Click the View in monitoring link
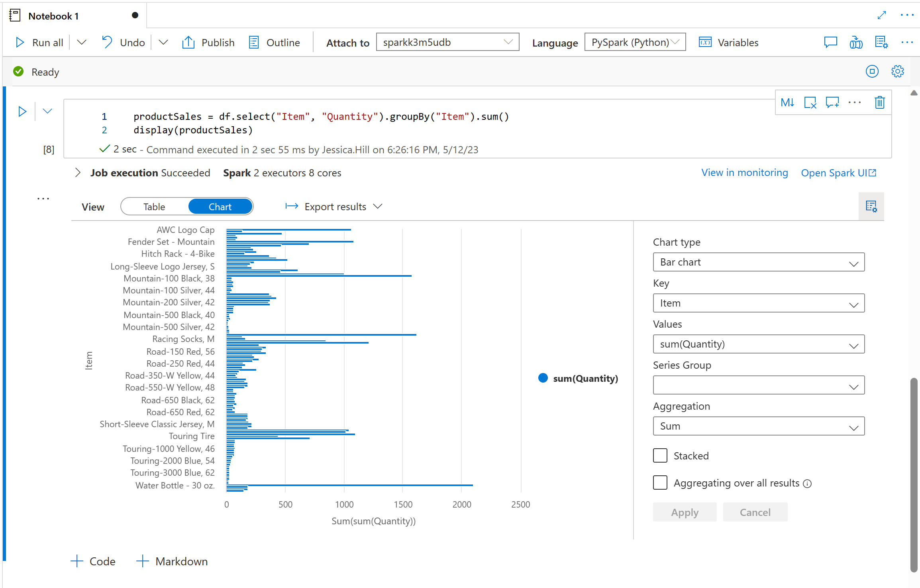This screenshot has width=920, height=588. pyautogui.click(x=744, y=173)
